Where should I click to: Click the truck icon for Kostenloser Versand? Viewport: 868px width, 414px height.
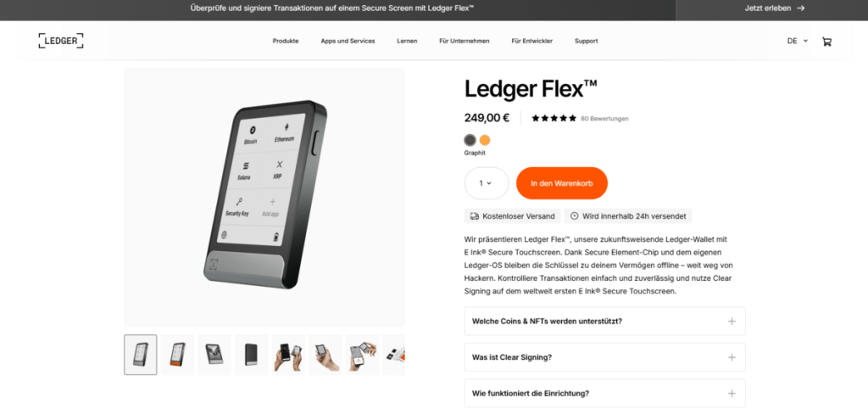[x=475, y=216]
